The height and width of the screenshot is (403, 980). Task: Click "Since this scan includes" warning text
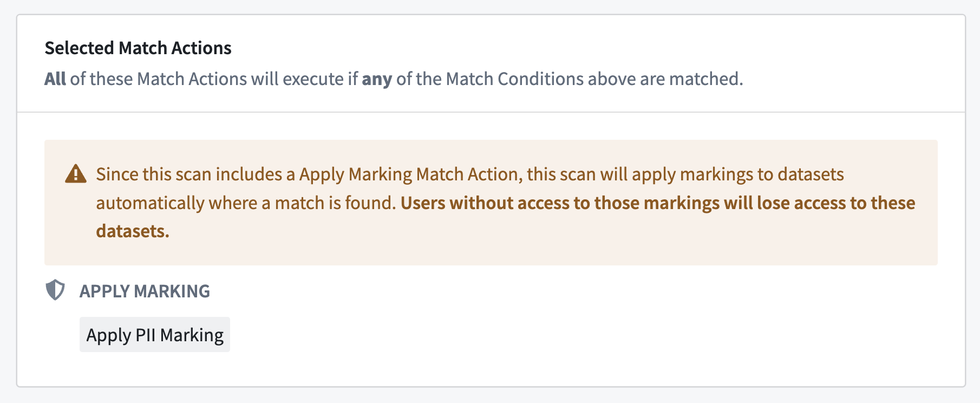pyautogui.click(x=190, y=174)
